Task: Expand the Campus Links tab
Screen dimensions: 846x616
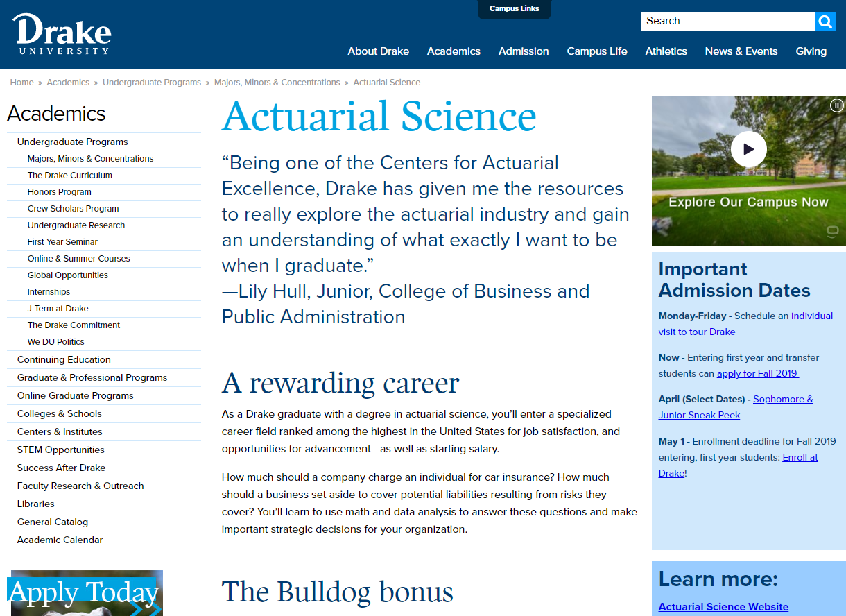Action: click(514, 9)
